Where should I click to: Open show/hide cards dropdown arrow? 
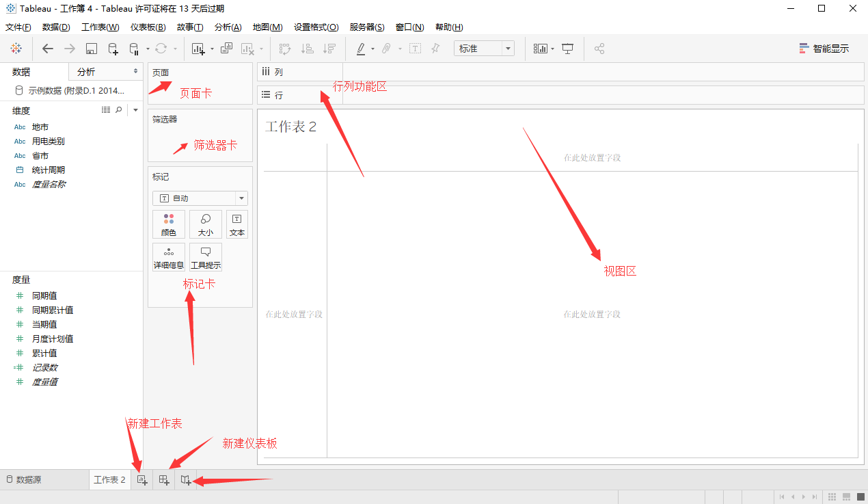[x=552, y=49]
